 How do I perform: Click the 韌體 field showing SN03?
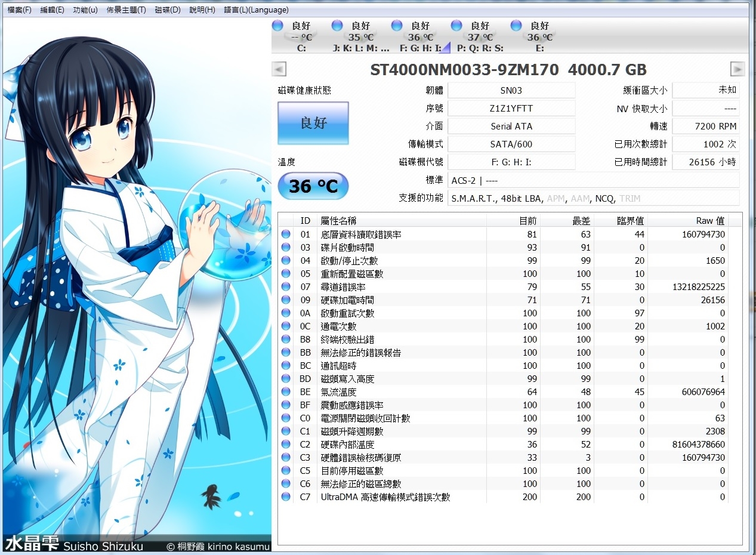click(511, 91)
